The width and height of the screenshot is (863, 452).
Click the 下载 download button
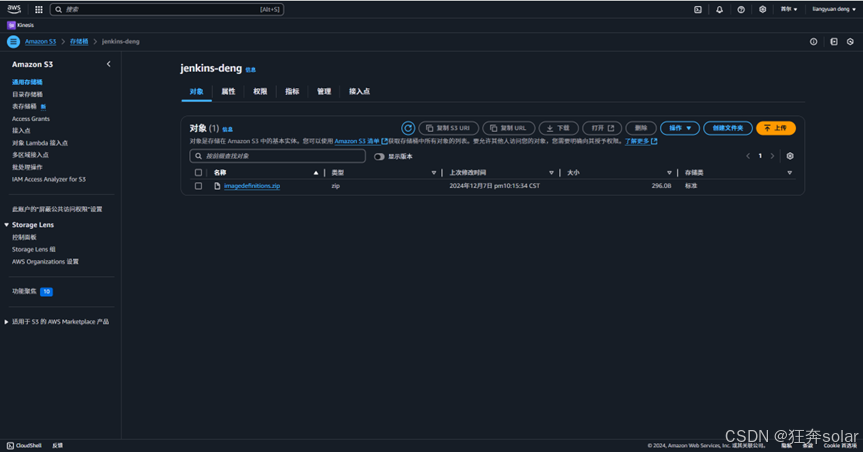click(559, 128)
